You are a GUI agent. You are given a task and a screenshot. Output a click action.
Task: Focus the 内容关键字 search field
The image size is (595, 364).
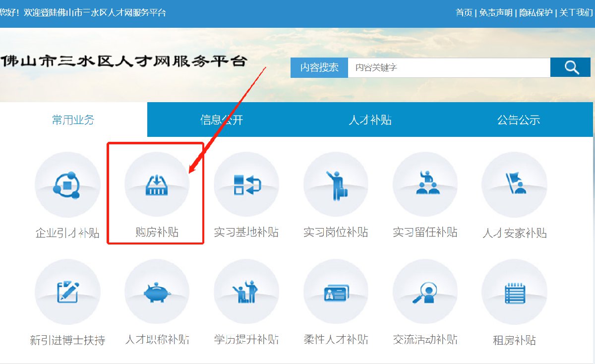pyautogui.click(x=449, y=67)
